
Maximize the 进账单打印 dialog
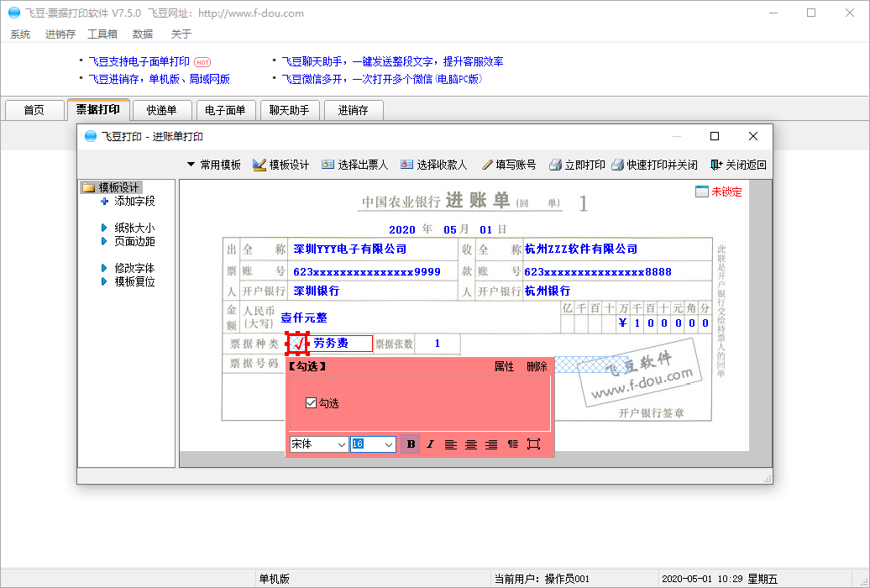click(x=715, y=136)
